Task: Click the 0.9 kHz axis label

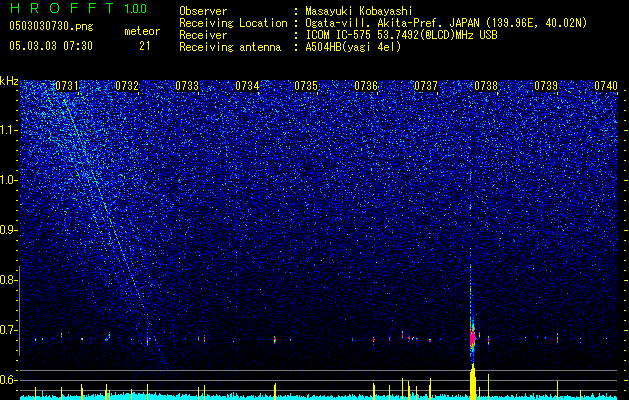Action: pos(8,230)
